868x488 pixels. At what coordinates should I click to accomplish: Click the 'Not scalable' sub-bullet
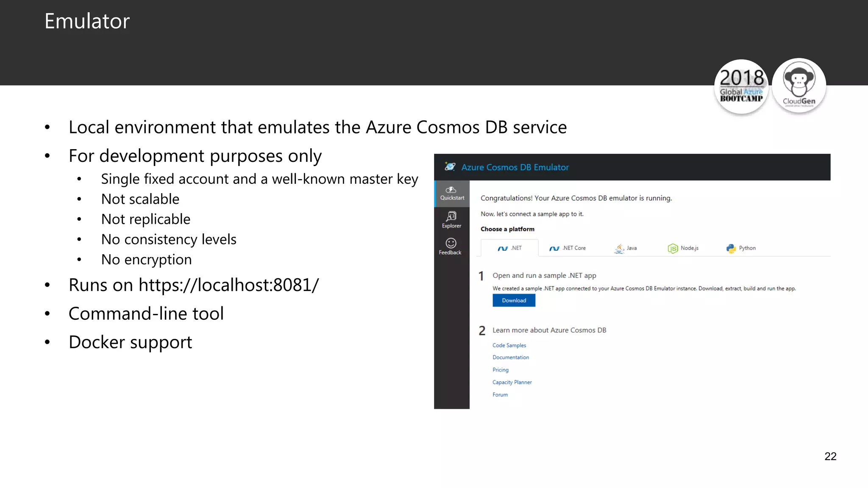[x=140, y=199]
